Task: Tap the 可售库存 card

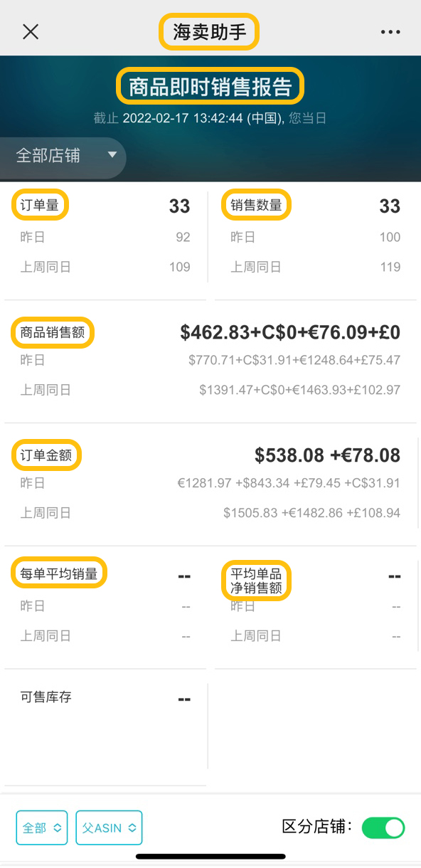Action: click(x=105, y=726)
